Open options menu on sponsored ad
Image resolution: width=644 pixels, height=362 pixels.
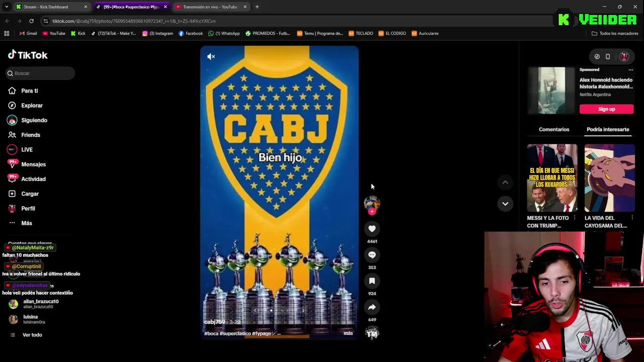pos(630,70)
